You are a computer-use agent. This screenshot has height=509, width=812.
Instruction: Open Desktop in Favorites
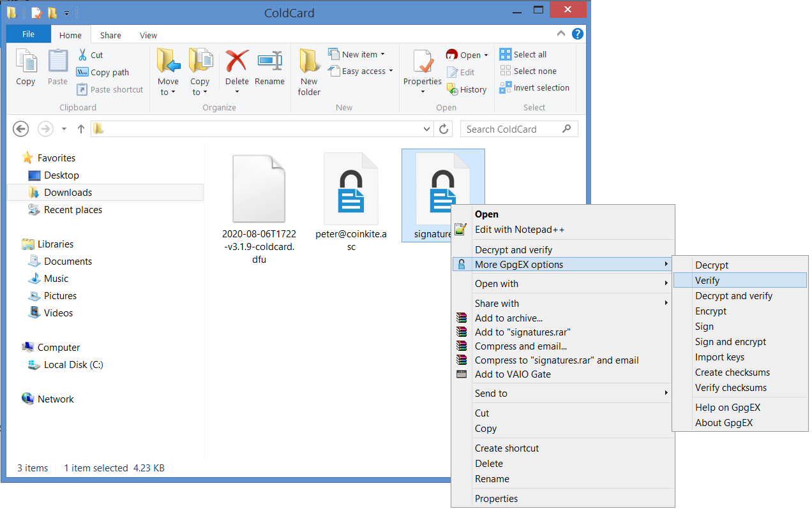[x=61, y=175]
